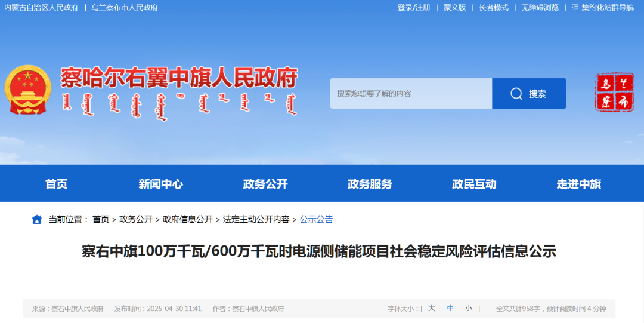Image resolution: width=644 pixels, height=323 pixels.
Task: Open 政民互动 navigation item
Action: pyautogui.click(x=474, y=184)
